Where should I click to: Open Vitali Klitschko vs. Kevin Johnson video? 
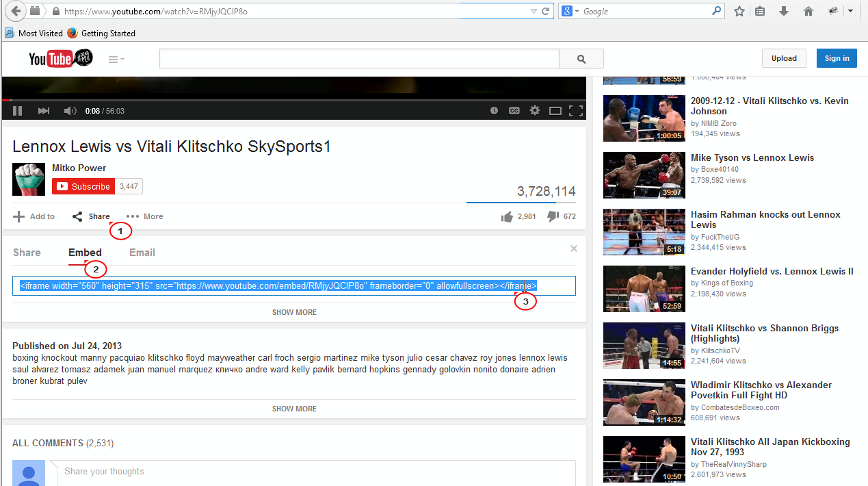[770, 106]
